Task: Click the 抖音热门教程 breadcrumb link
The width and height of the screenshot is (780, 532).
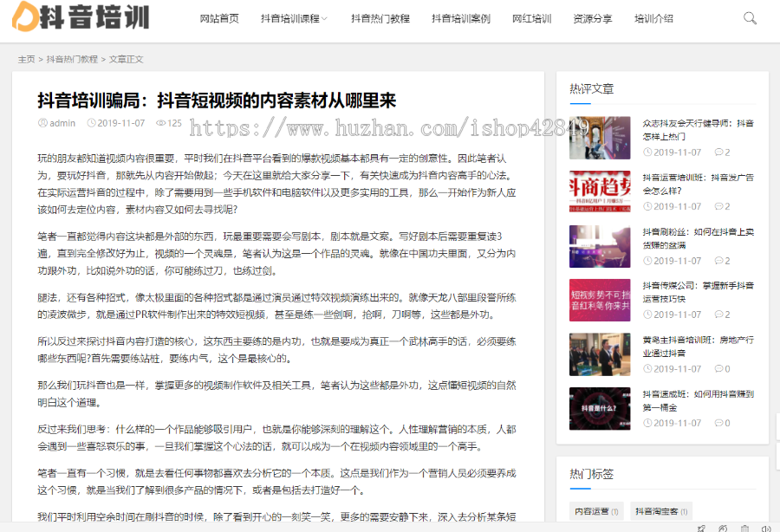Action: point(72,59)
